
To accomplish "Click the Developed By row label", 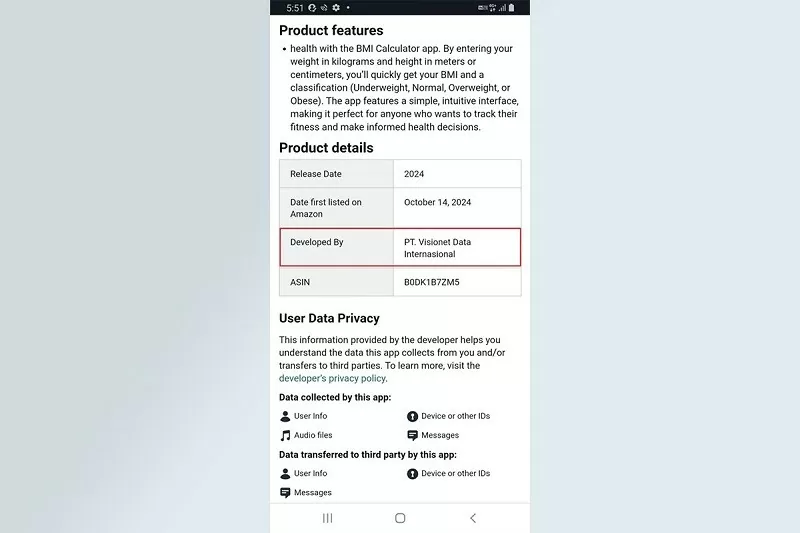I will (316, 242).
